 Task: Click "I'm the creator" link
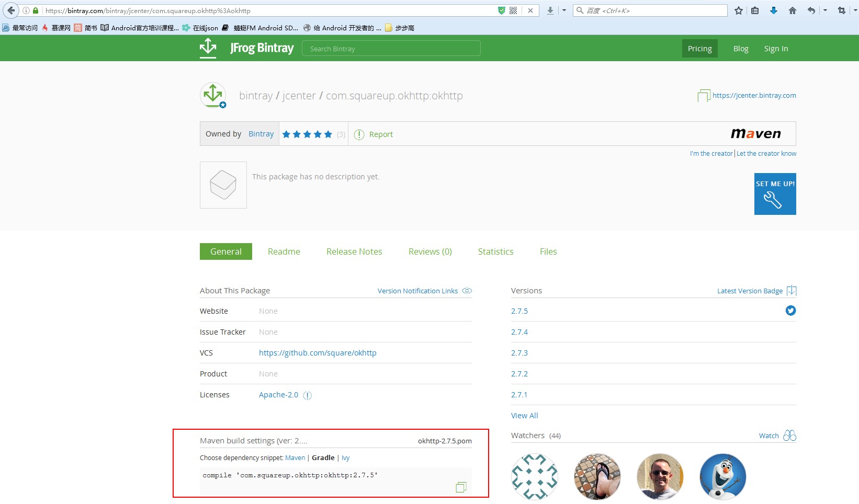point(711,154)
